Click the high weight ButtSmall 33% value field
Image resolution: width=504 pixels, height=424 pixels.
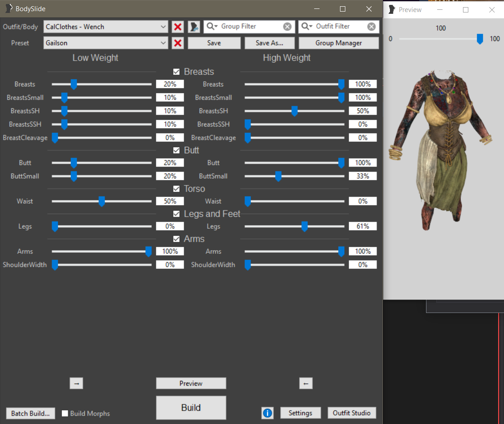(x=363, y=176)
